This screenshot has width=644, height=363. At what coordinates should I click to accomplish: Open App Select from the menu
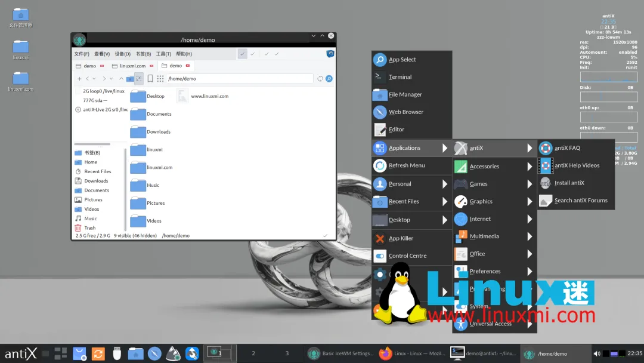coord(411,60)
